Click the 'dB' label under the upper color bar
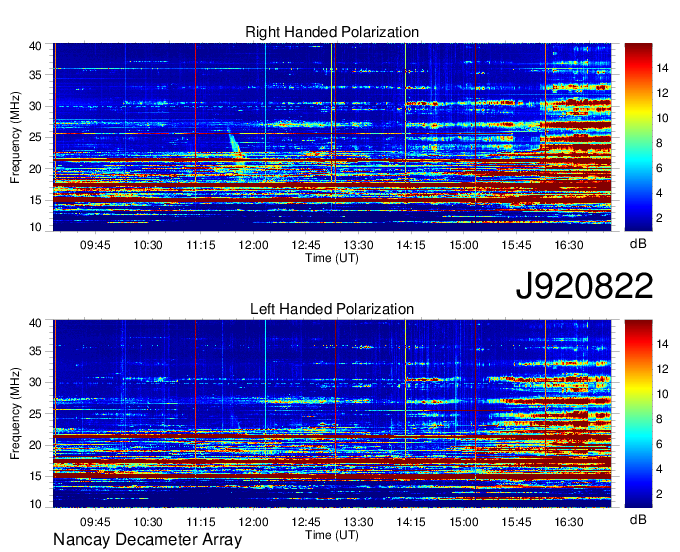Viewport: 680px width, 552px height. (638, 244)
